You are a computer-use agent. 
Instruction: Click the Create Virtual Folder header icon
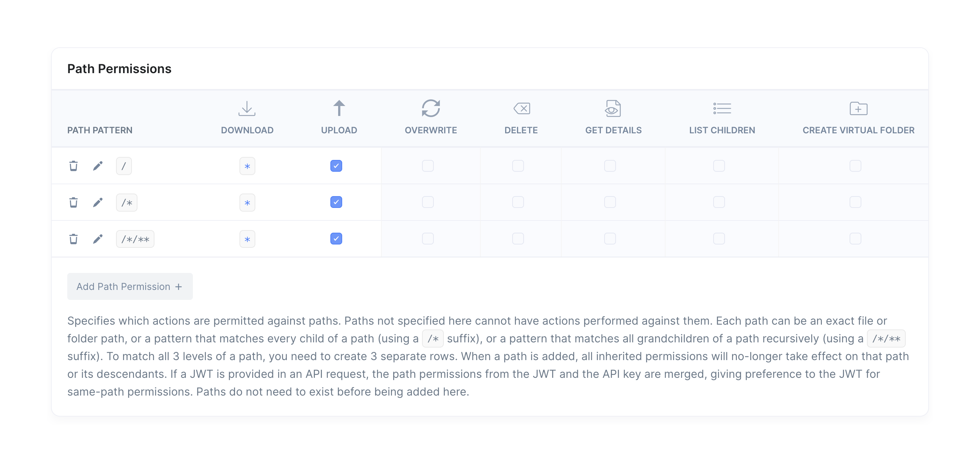[x=858, y=109]
